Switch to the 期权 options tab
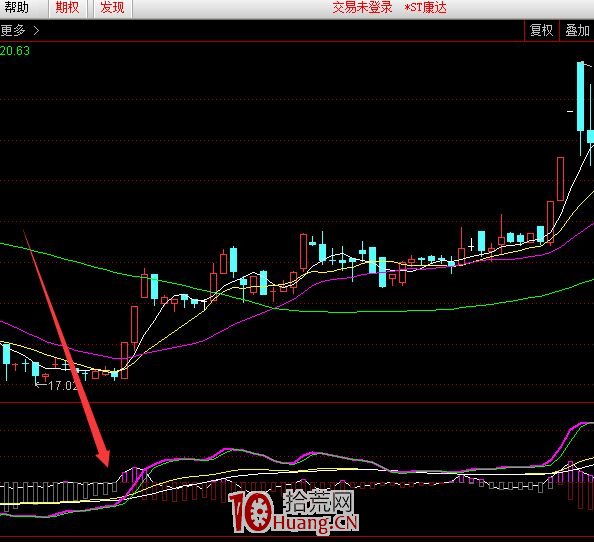 tap(67, 8)
